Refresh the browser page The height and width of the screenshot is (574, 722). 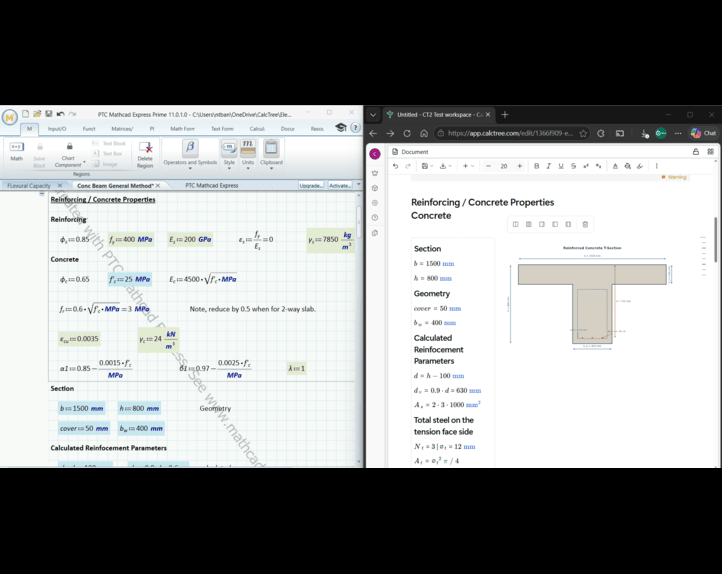(407, 133)
